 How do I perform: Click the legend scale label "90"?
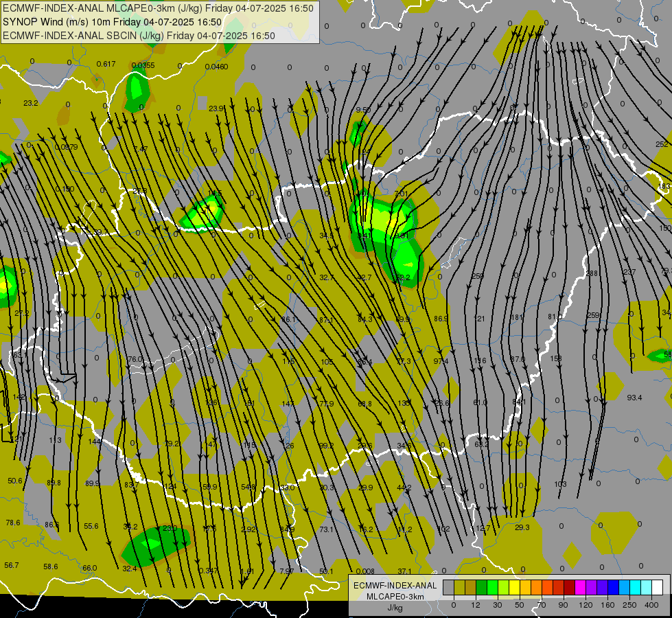point(563,605)
